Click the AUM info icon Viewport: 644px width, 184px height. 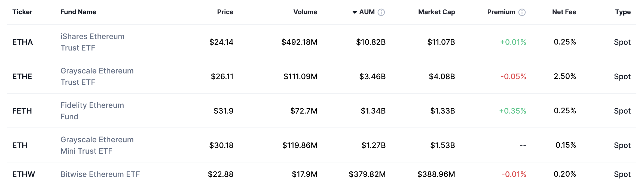(381, 12)
